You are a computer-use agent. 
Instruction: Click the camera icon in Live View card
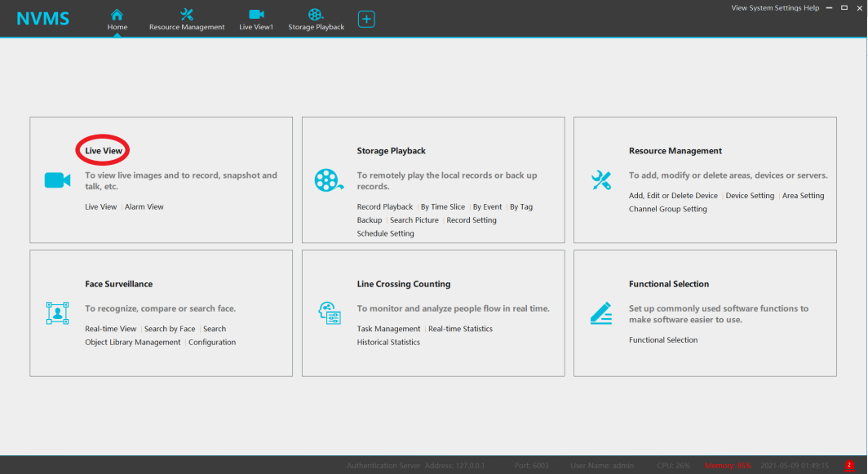pyautogui.click(x=57, y=180)
